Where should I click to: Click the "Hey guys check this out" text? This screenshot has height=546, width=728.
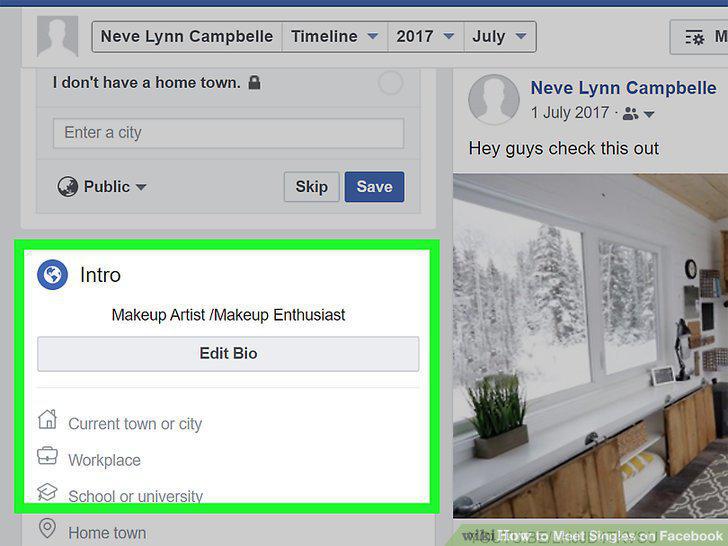(x=564, y=149)
